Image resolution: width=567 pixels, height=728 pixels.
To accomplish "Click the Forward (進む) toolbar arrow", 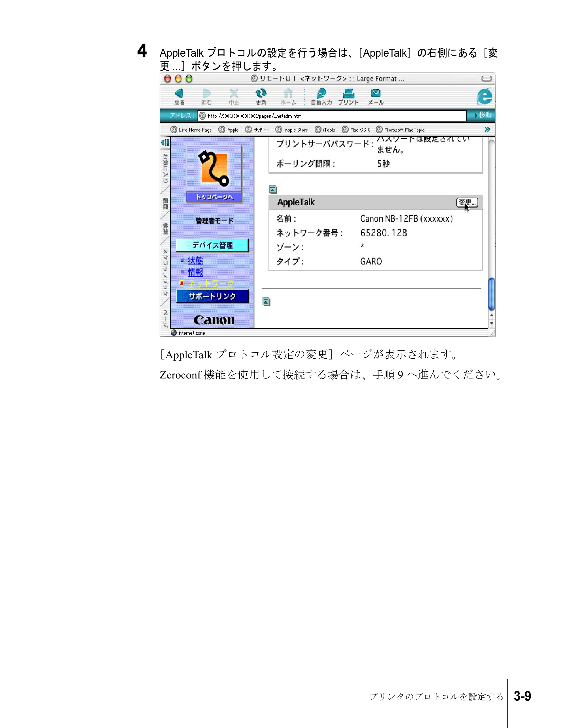I will (x=207, y=93).
